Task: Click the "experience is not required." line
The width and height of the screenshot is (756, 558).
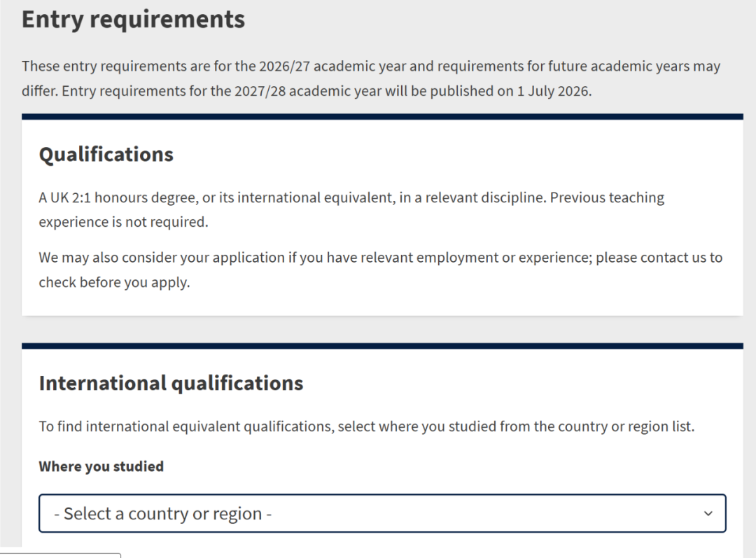Action: coord(123,223)
